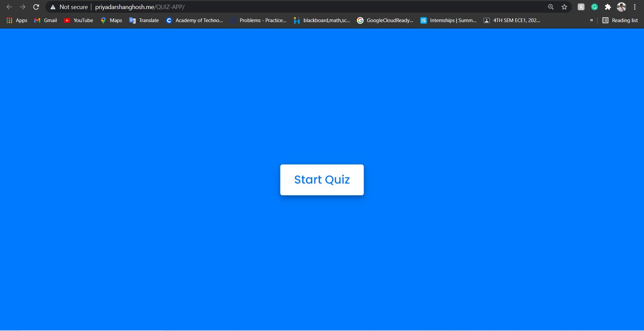The image size is (644, 331).
Task: Click the forward navigation arrow
Action: pos(22,7)
